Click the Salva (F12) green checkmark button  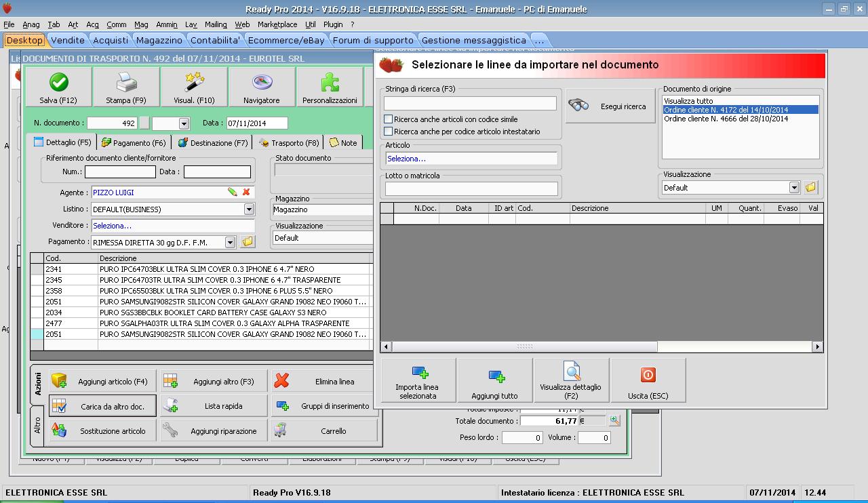(x=58, y=87)
